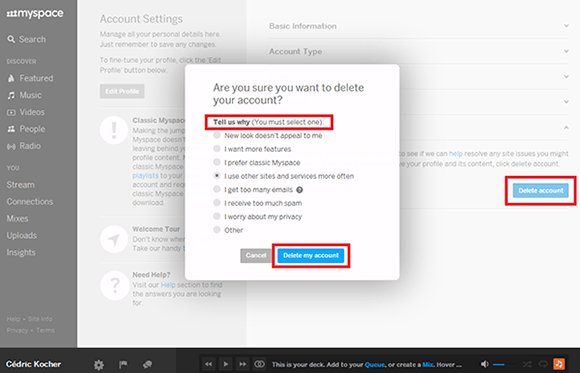The image size is (580, 373).
Task: Open the Help link under Need Help
Action: pos(168,285)
